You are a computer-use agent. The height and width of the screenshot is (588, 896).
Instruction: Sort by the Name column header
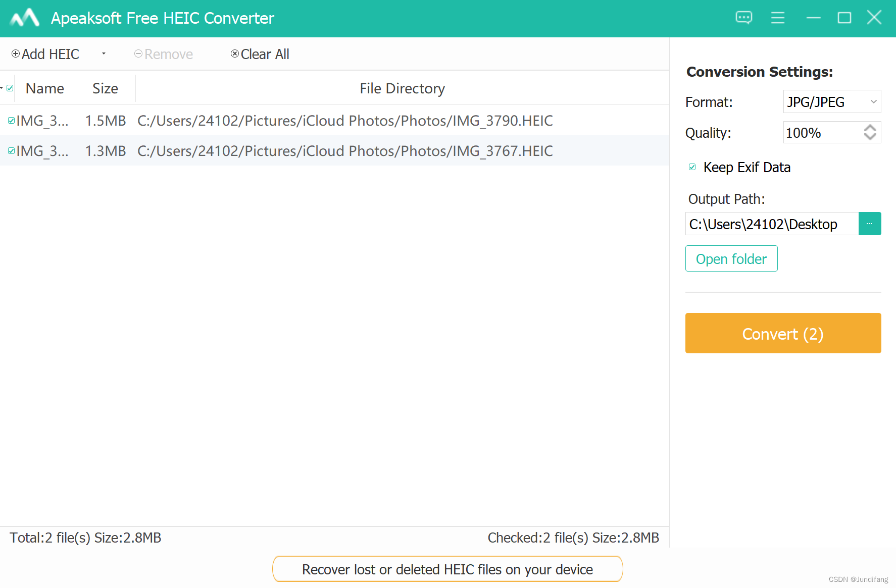(x=45, y=88)
